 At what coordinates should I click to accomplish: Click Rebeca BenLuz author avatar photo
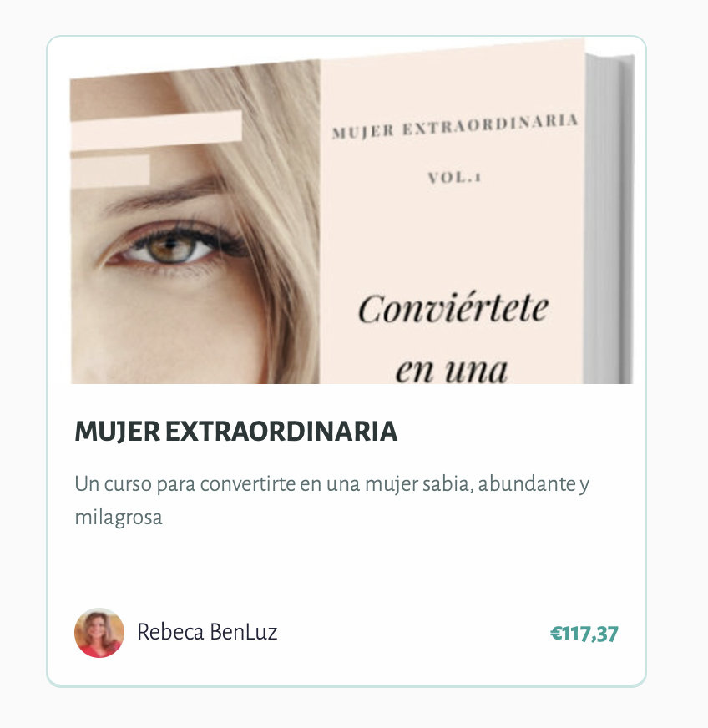click(99, 632)
